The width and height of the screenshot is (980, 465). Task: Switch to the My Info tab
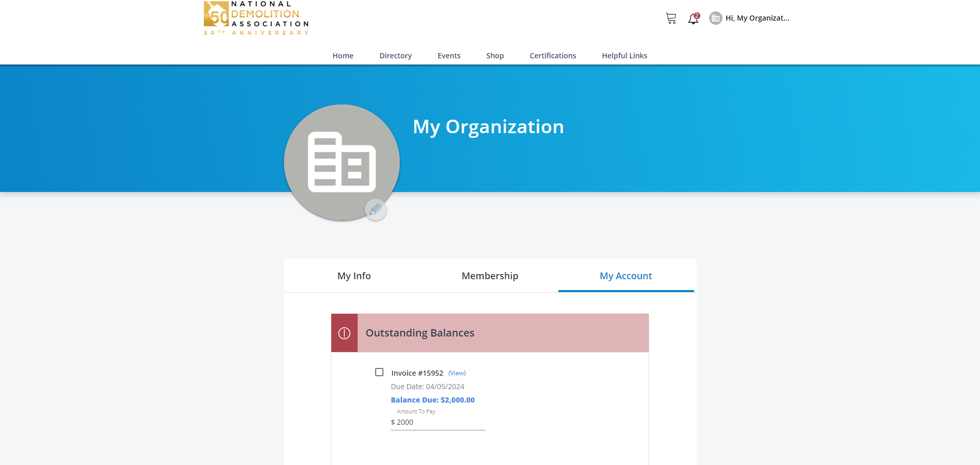coord(354,276)
